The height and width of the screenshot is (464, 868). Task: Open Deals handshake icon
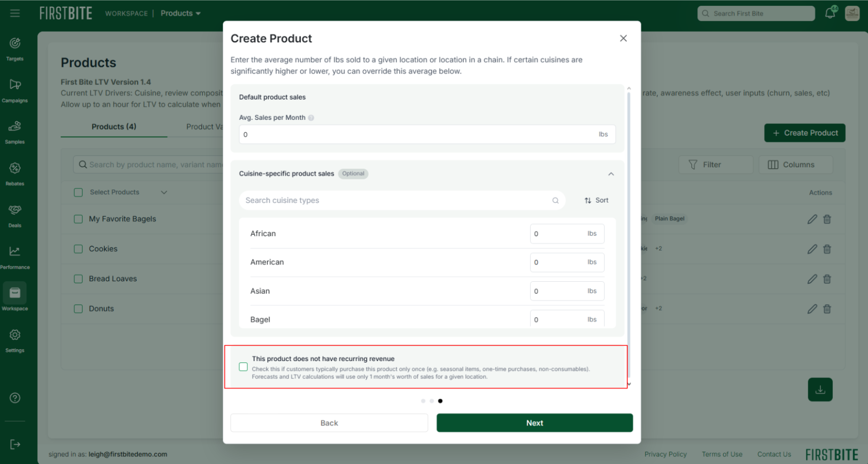pos(15,210)
